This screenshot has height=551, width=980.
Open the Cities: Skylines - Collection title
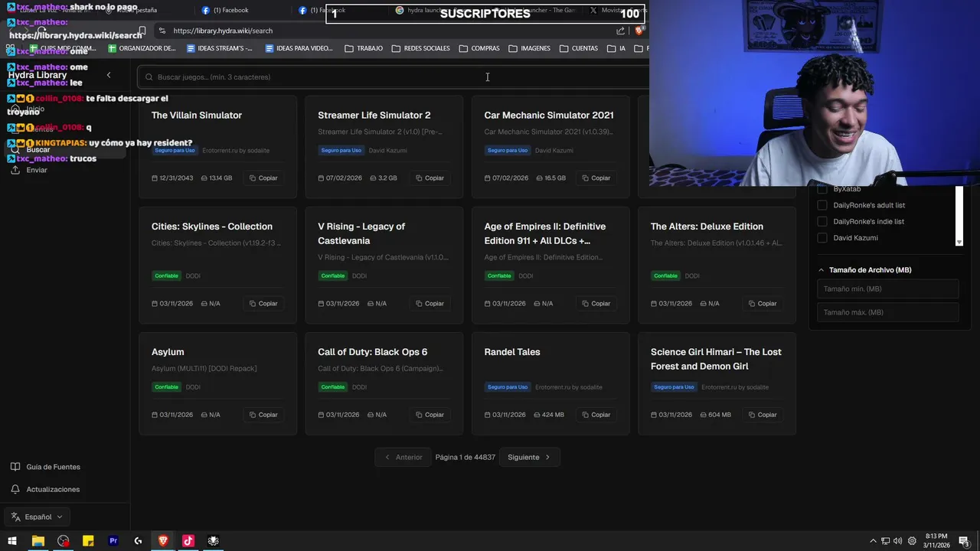pyautogui.click(x=212, y=227)
